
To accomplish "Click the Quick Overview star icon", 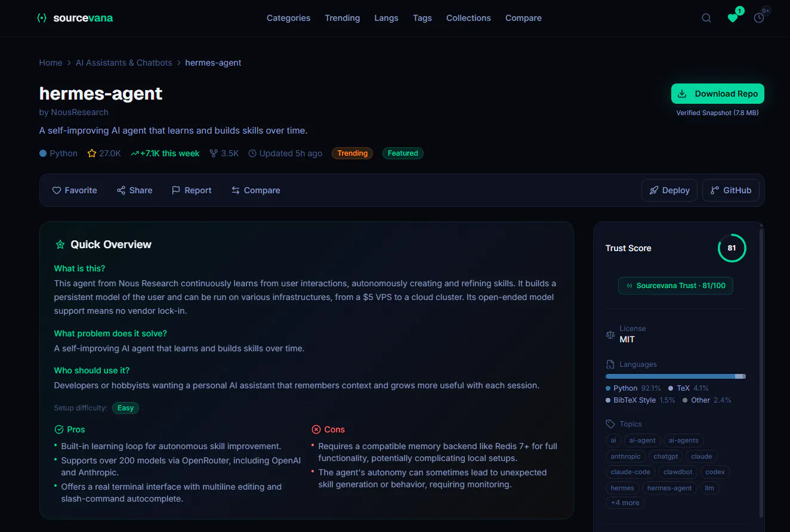I will click(60, 245).
